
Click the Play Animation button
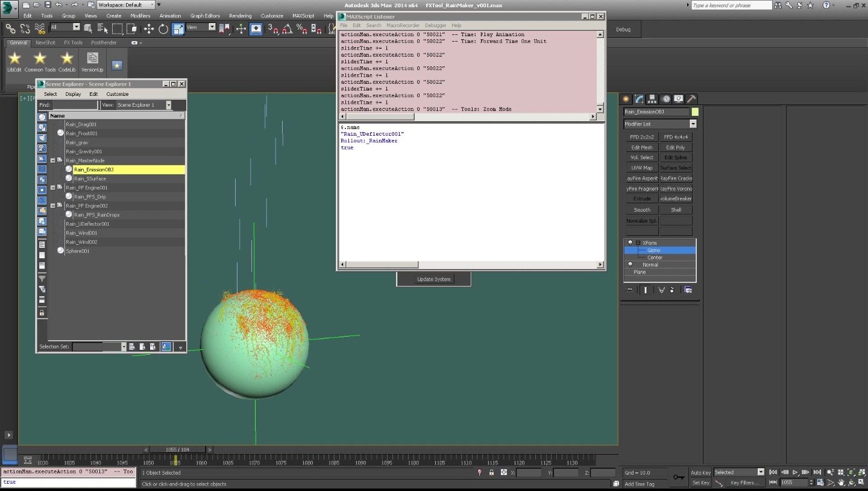(795, 472)
